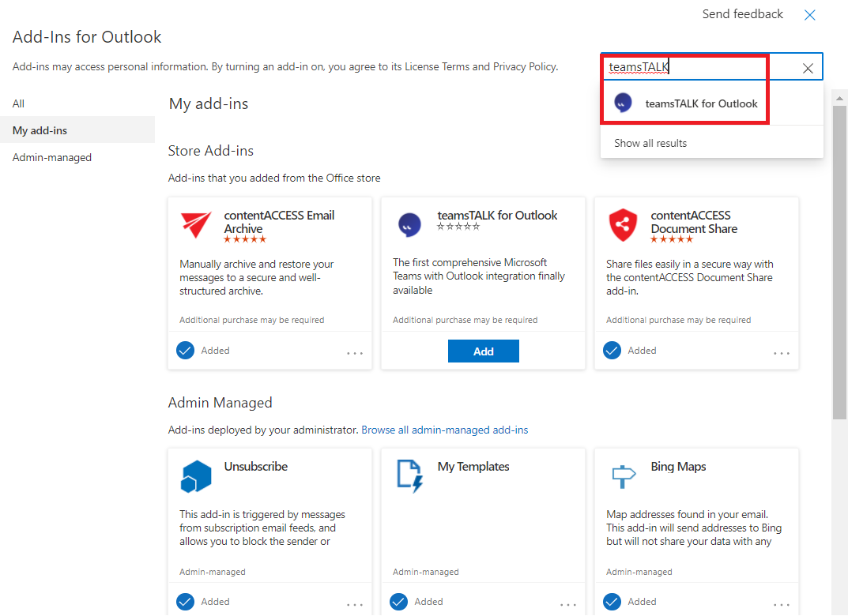The width and height of the screenshot is (848, 616).
Task: Click the contentACCESS Email Archive paper plane icon
Action: click(196, 225)
